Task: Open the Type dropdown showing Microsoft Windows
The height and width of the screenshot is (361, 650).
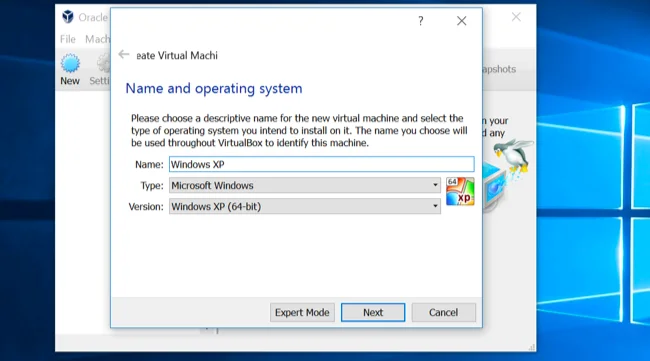Action: click(x=305, y=185)
